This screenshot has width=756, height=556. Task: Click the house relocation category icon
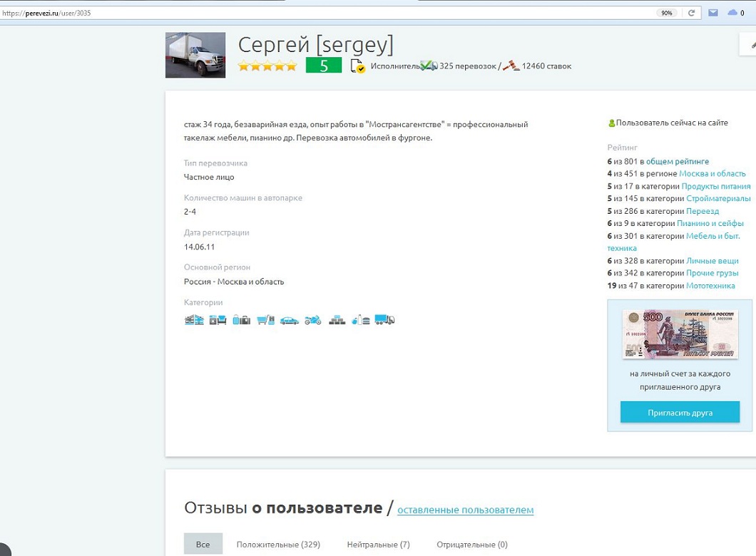194,320
